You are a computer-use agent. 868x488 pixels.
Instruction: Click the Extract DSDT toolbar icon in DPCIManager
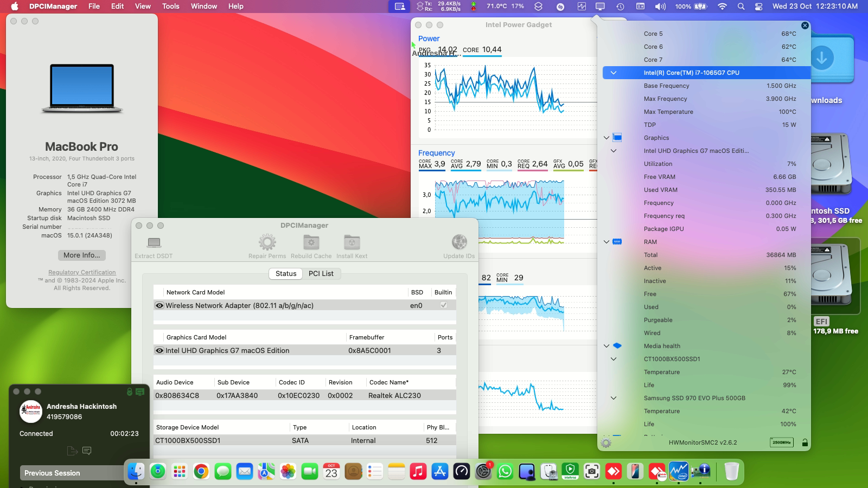154,243
